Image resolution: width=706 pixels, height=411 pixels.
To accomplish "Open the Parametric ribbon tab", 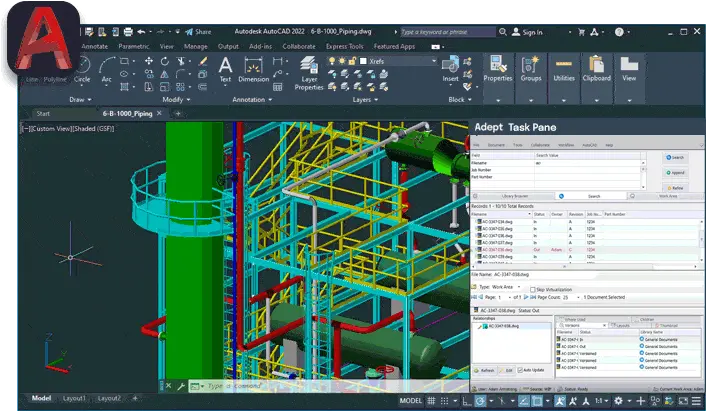I will coord(134,46).
